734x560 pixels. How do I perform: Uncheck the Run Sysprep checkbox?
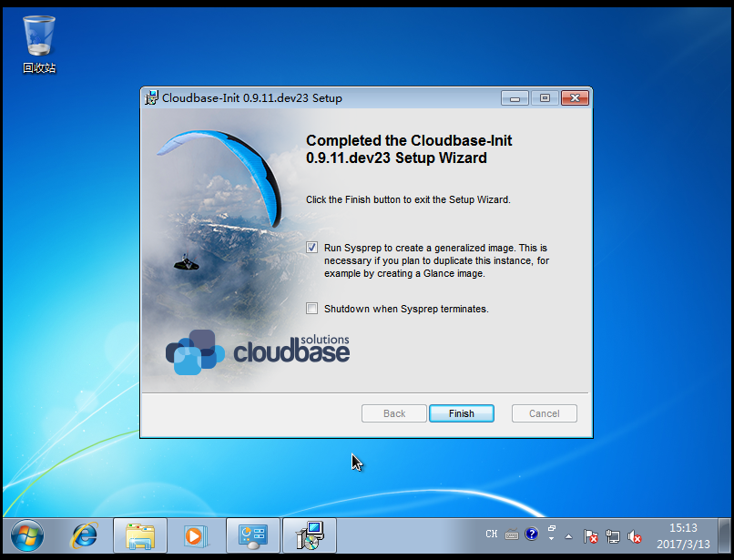tap(311, 248)
